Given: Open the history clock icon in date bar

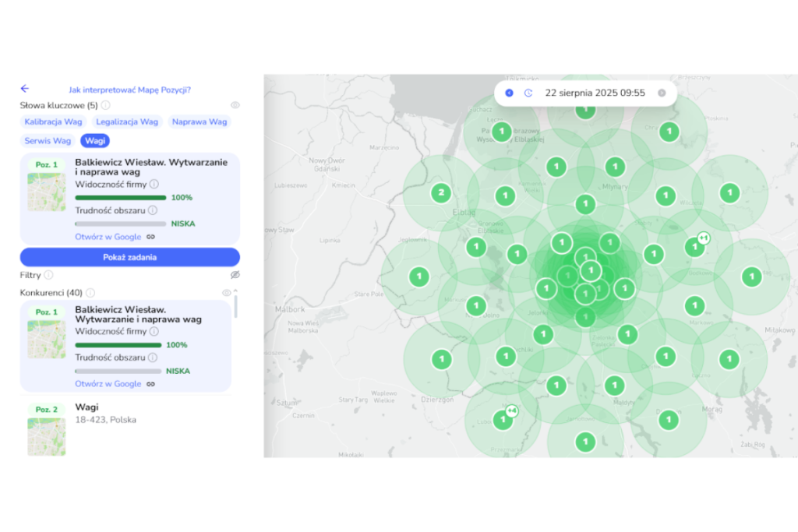Looking at the screenshot, I should click(x=528, y=93).
